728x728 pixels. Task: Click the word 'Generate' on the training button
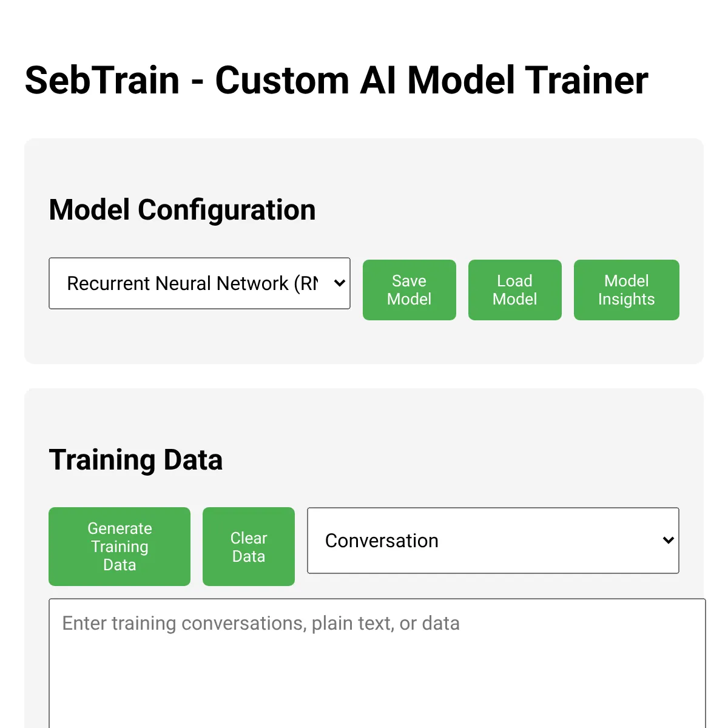(120, 528)
